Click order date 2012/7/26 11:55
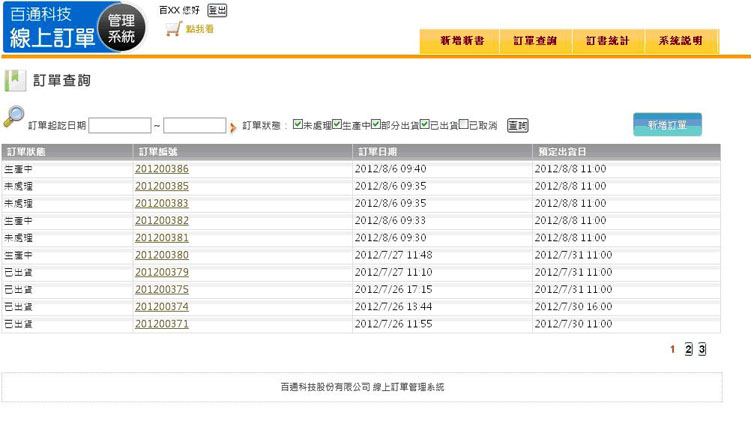This screenshot has height=427, width=751. click(393, 324)
